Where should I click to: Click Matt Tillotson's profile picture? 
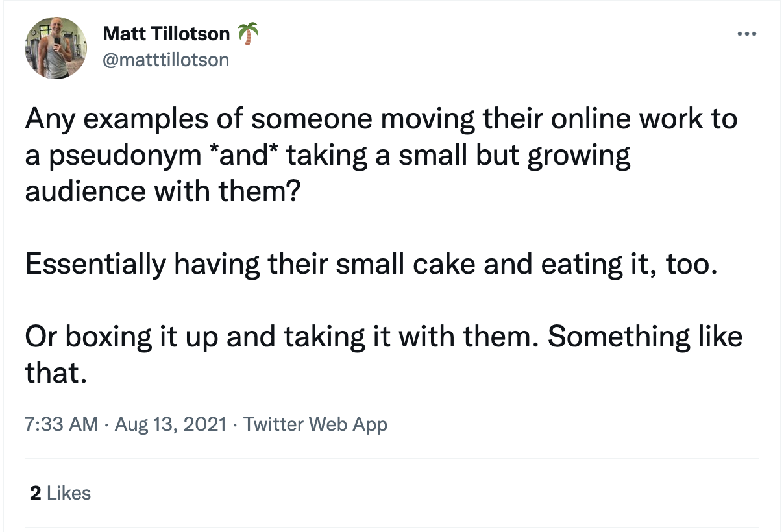point(56,48)
